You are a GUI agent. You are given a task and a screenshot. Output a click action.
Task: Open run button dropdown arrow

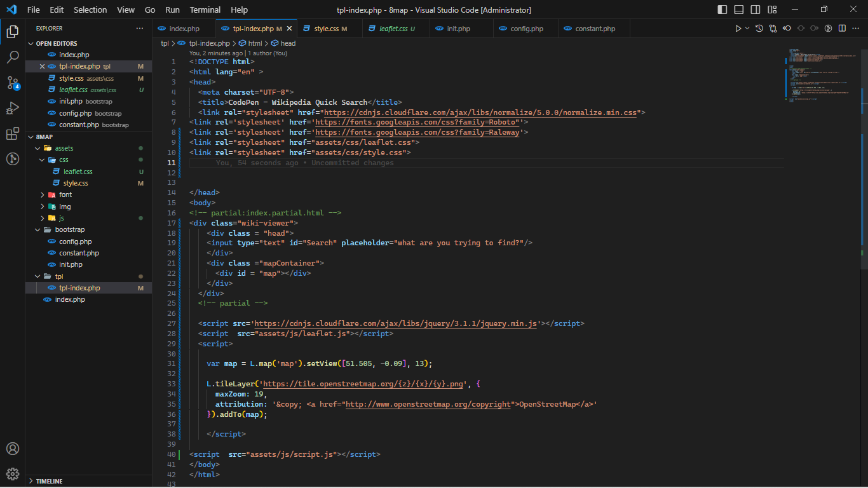point(747,29)
